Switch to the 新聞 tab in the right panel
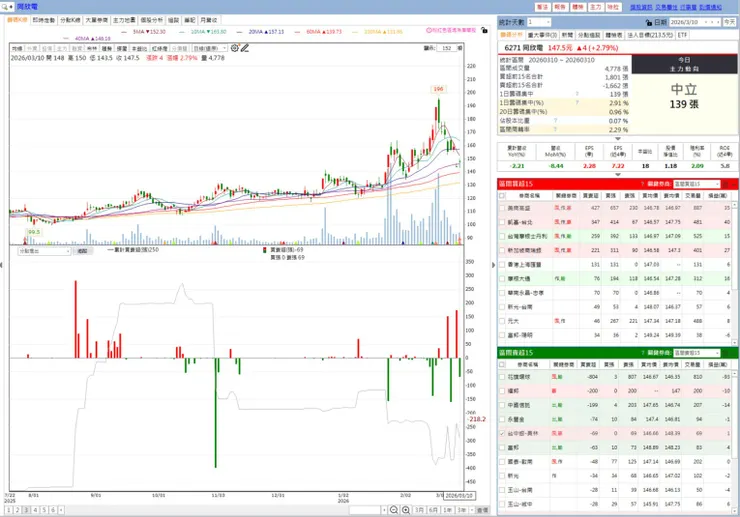This screenshot has height=517, width=740. tap(567, 35)
